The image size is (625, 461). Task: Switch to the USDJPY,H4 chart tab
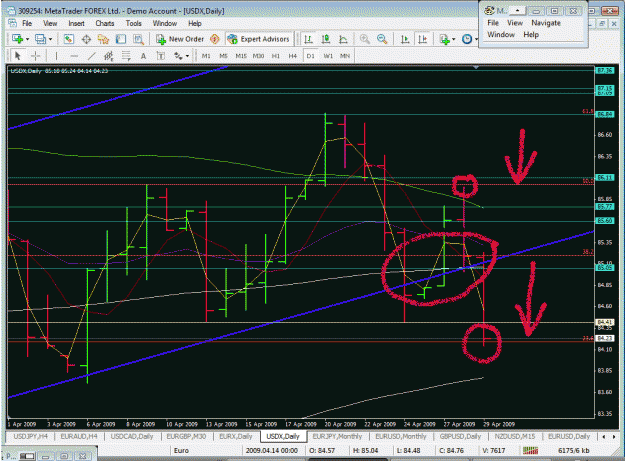(x=30, y=436)
